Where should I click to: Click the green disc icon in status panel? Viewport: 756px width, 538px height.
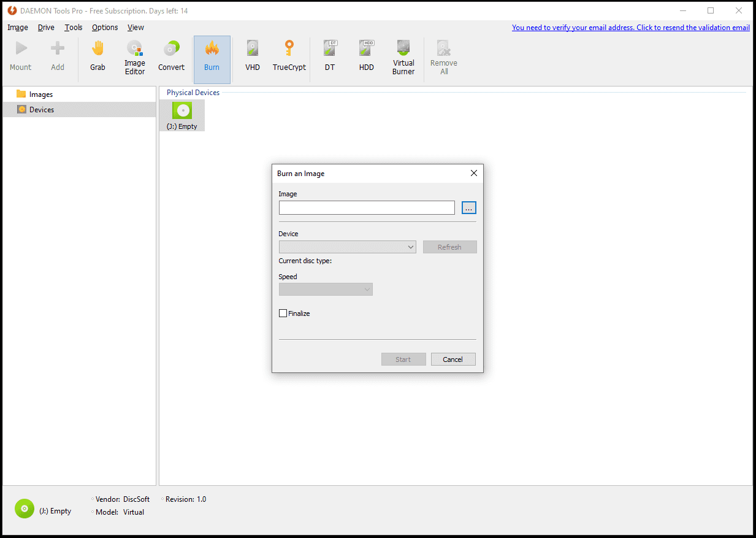(25, 509)
